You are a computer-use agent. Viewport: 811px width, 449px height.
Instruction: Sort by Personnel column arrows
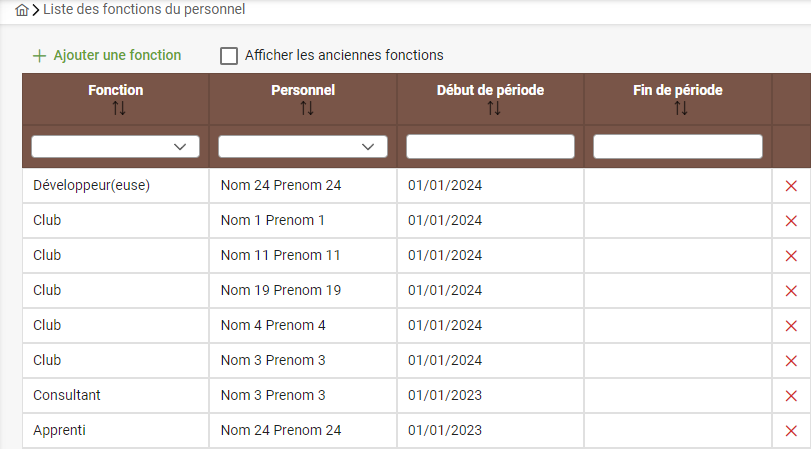[x=307, y=108]
